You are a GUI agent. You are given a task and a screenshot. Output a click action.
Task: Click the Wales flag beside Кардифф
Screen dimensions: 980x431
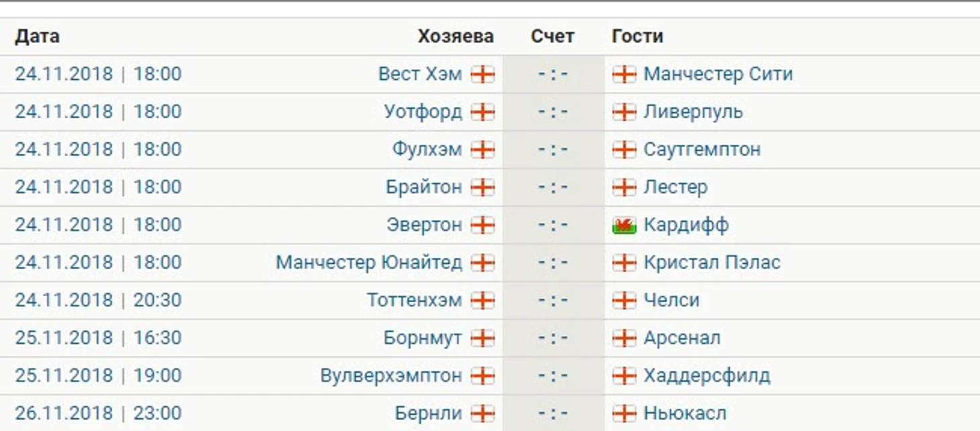click(624, 224)
